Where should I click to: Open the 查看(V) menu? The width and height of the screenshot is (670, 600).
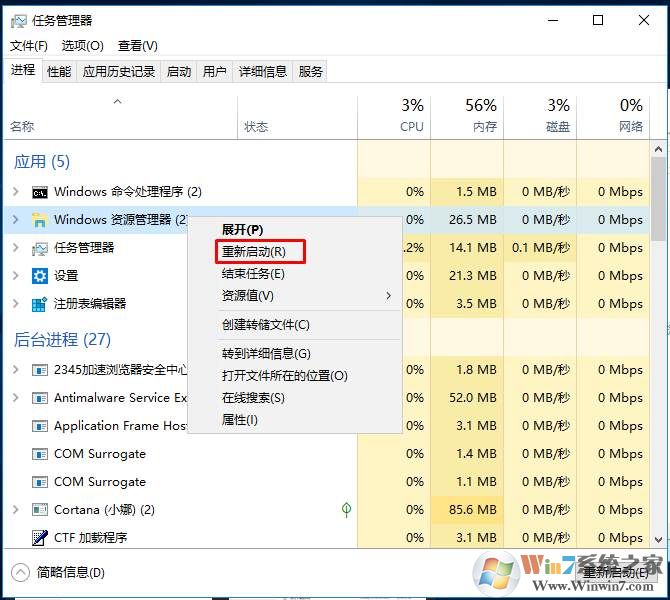click(x=138, y=46)
